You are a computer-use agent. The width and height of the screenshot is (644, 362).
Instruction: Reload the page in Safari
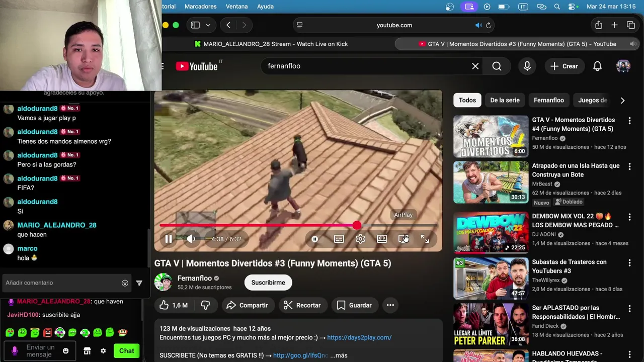pyautogui.click(x=488, y=25)
